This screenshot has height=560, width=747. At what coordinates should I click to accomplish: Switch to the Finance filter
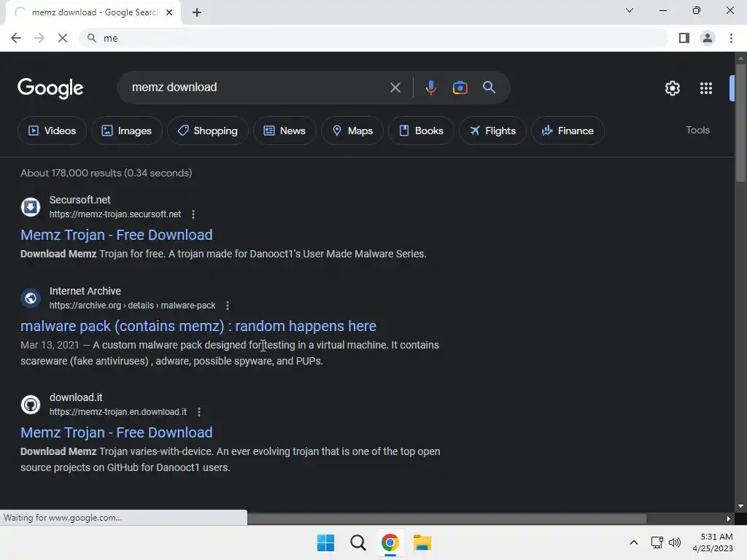point(568,131)
